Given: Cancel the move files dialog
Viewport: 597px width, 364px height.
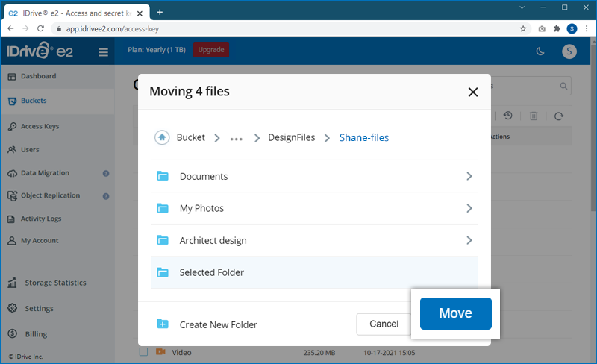Looking at the screenshot, I should tap(384, 324).
